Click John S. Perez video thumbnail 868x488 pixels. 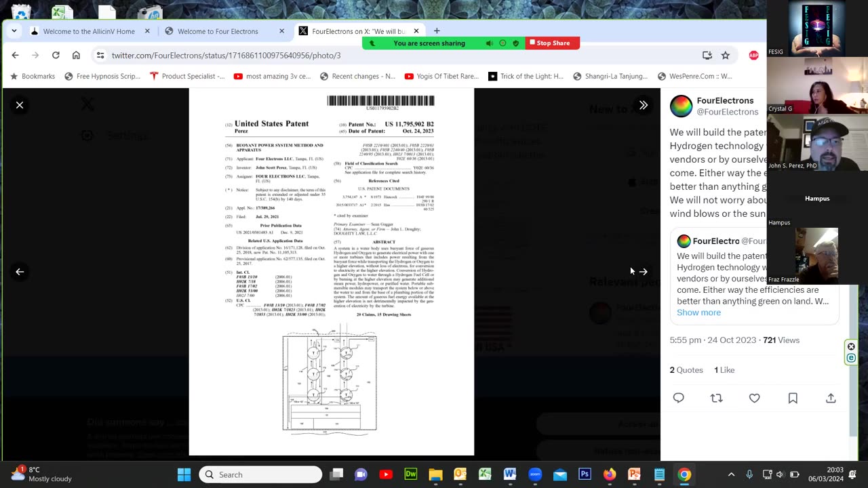pos(817,143)
